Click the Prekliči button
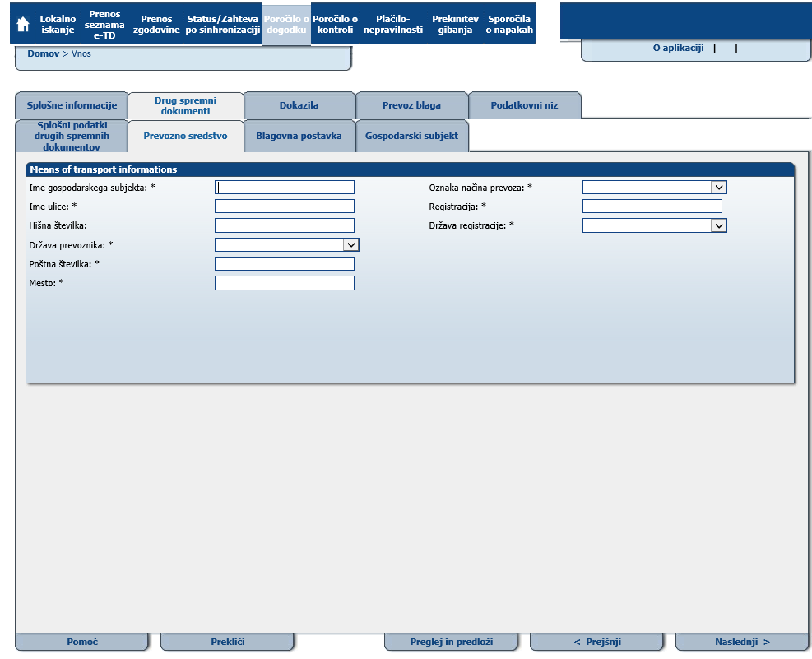Image resolution: width=812 pixels, height=659 pixels. point(227,643)
